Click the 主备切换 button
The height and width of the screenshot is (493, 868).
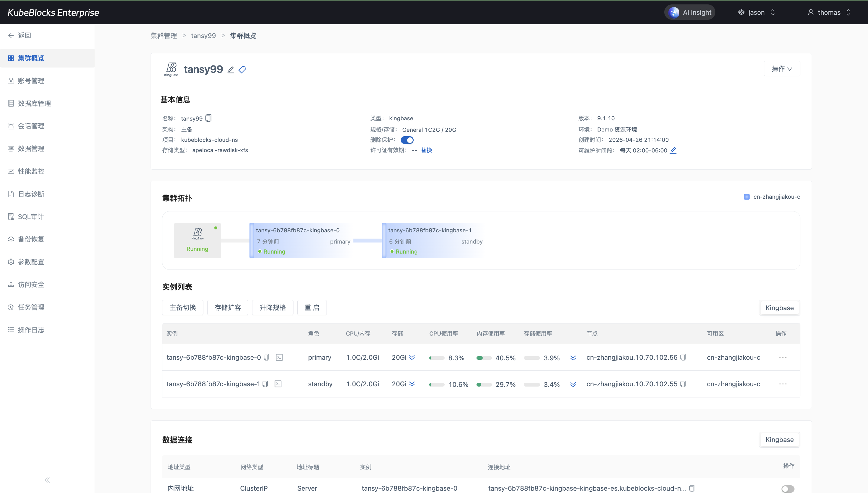click(x=183, y=308)
